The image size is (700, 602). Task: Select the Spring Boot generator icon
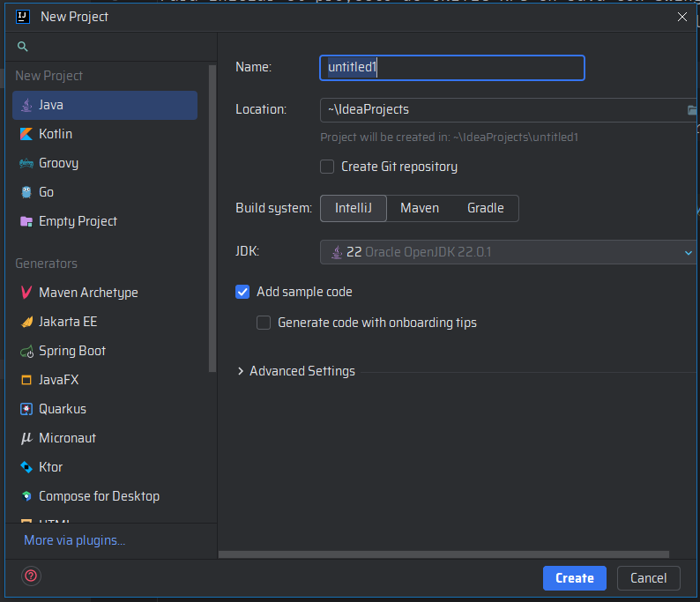pos(25,351)
